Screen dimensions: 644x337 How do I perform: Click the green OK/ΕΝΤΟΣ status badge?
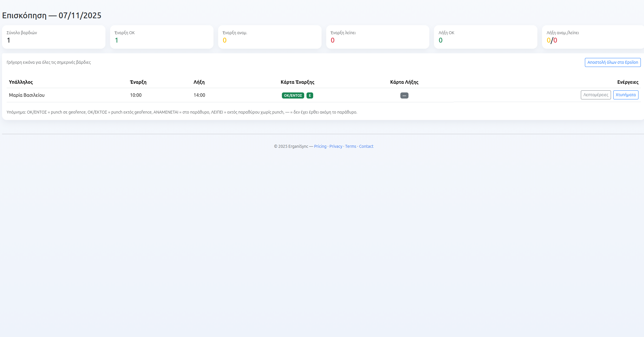293,95
